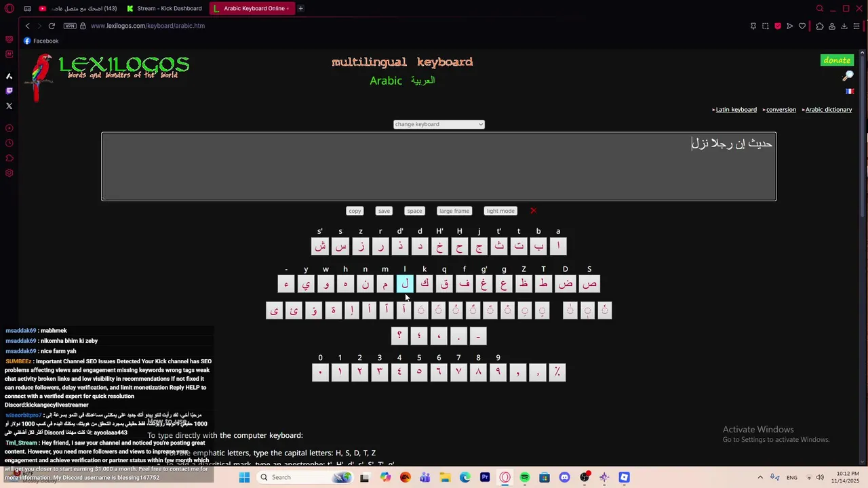Open Spotify from the taskbar

tap(524, 477)
